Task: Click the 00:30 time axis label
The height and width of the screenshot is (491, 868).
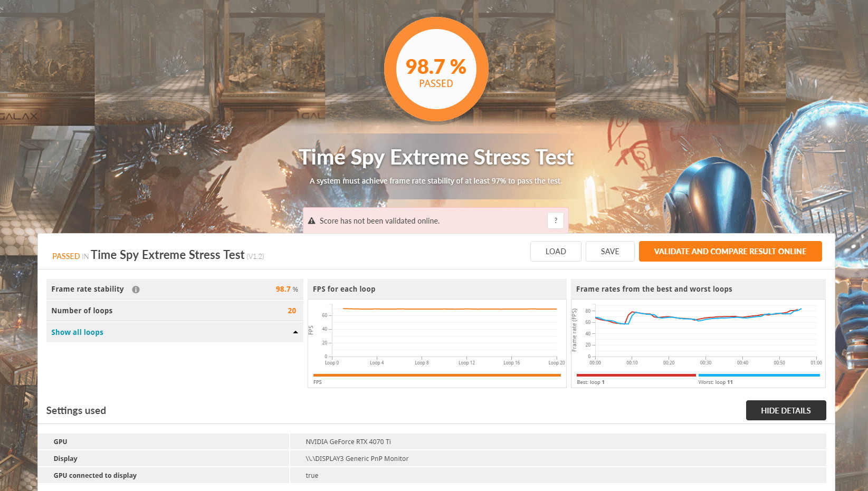Action: point(705,363)
